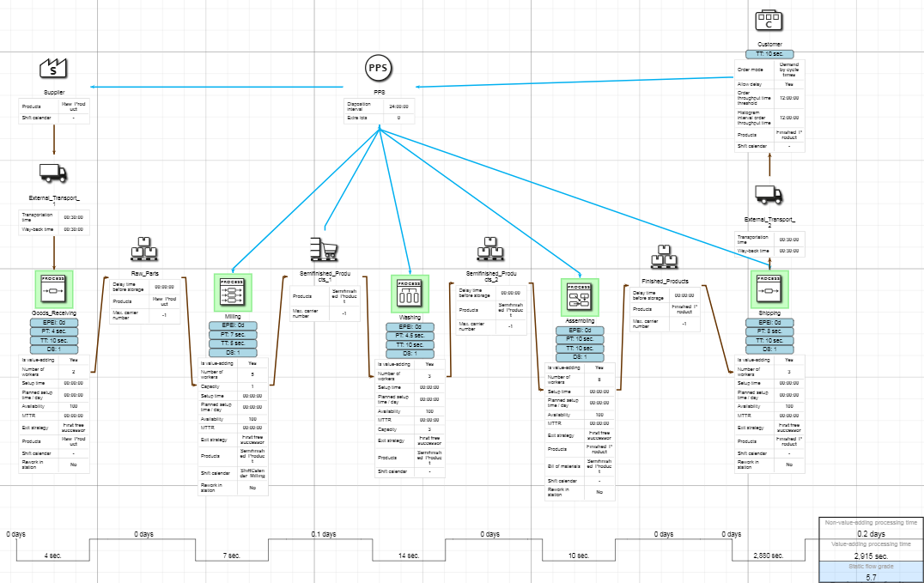This screenshot has height=583, width=924.
Task: Click Customer's TT: 10 sec. label
Action: 769,54
